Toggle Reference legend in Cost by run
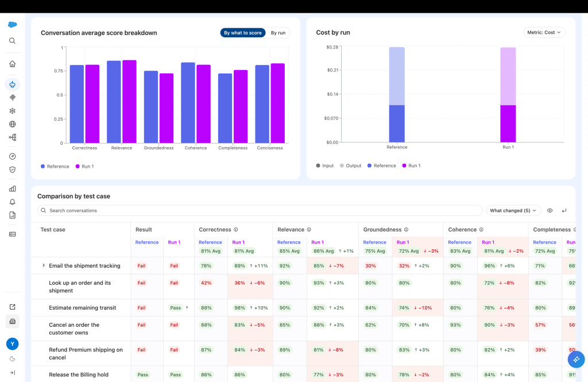 click(x=381, y=165)
